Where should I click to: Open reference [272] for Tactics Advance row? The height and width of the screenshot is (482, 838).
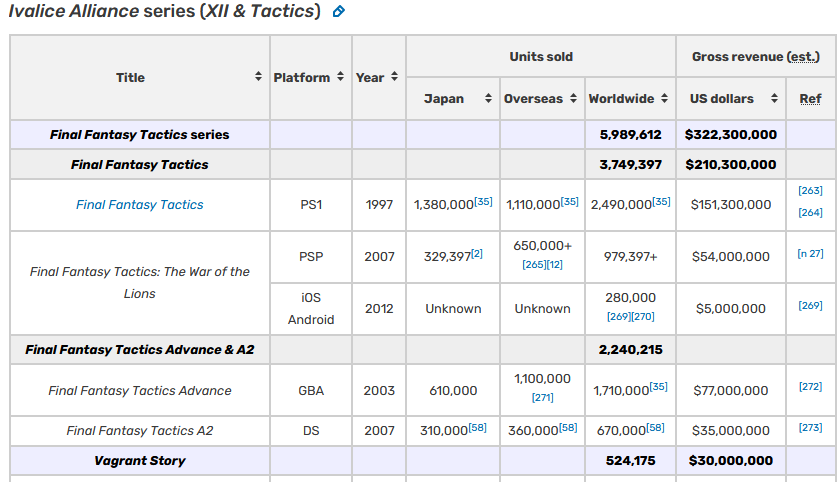810,386
